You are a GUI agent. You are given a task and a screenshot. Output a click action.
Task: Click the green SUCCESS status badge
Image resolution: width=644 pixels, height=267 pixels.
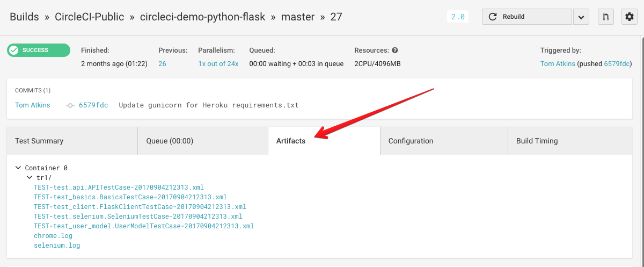(x=39, y=50)
